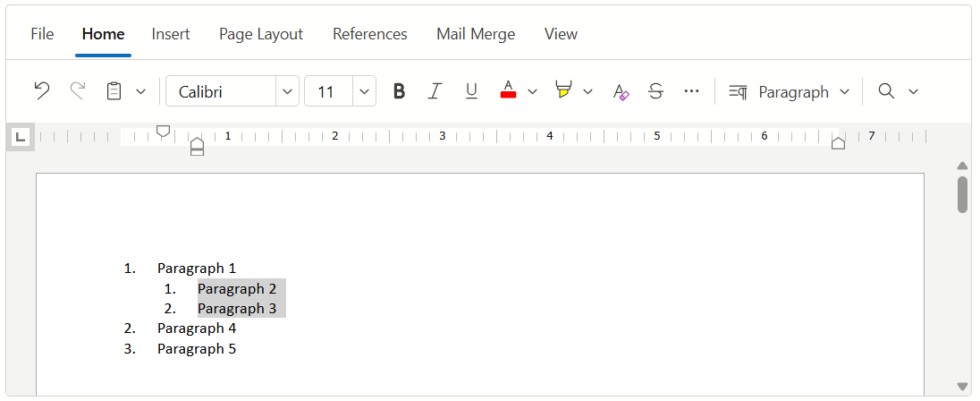Image resolution: width=980 pixels, height=401 pixels.
Task: Click the Redo icon
Action: pyautogui.click(x=78, y=91)
